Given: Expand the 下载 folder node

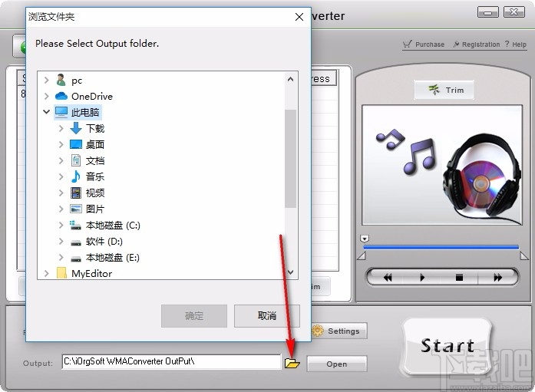Looking at the screenshot, I should [61, 129].
